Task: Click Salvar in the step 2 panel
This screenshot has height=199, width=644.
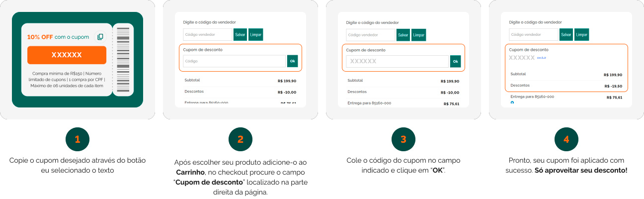Action: tap(241, 35)
